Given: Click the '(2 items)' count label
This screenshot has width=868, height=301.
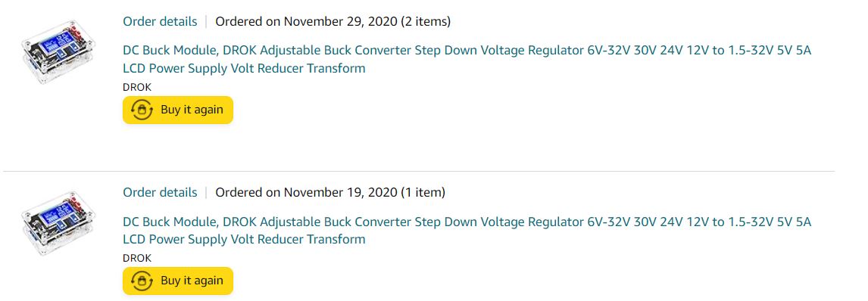Looking at the screenshot, I should pyautogui.click(x=426, y=21).
